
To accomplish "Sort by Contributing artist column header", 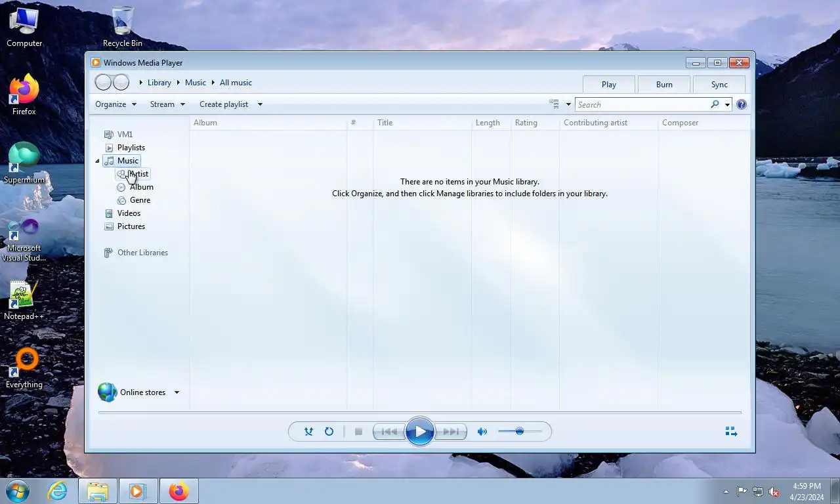I will pyautogui.click(x=608, y=123).
